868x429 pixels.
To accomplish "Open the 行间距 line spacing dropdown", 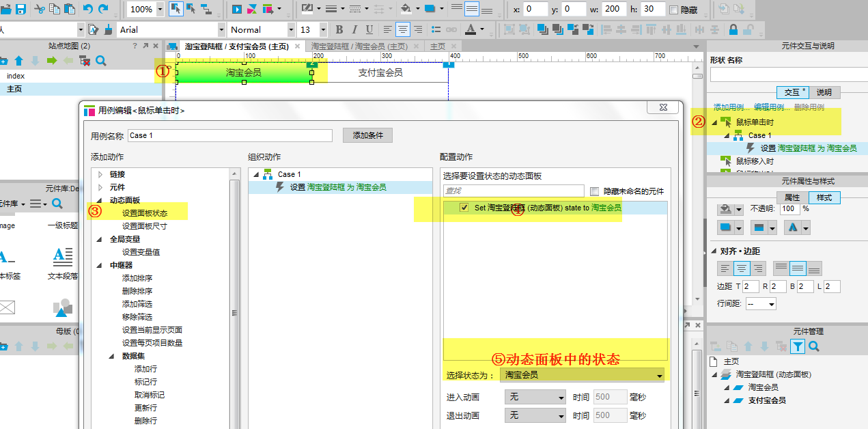I will (x=761, y=304).
